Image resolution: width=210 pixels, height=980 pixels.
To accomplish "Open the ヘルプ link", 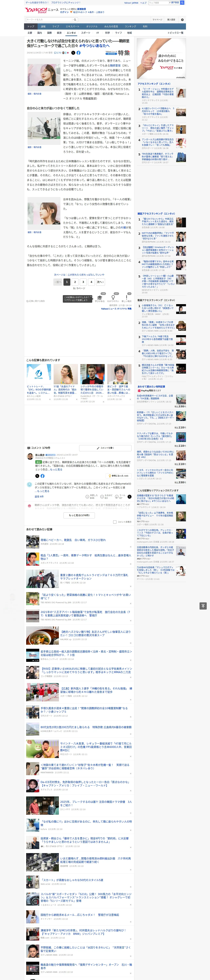I will (143, 3).
